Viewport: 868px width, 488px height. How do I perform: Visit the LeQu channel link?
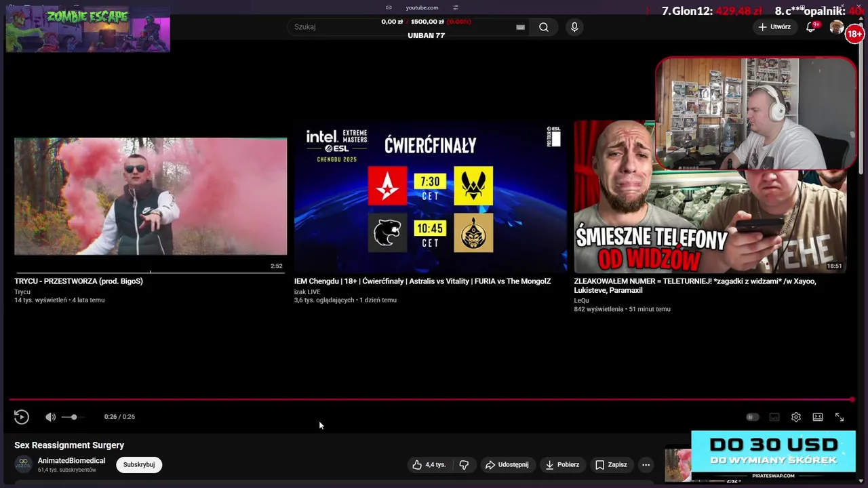click(x=581, y=300)
